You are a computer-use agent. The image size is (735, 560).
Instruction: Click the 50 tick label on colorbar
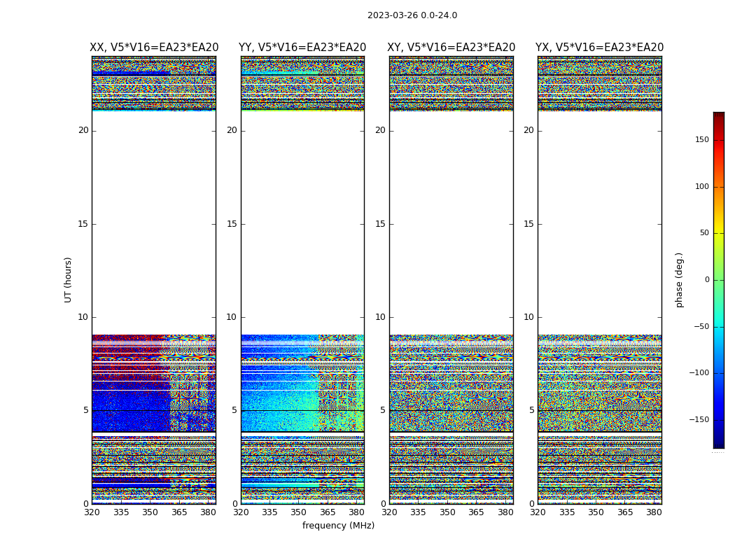tap(704, 233)
